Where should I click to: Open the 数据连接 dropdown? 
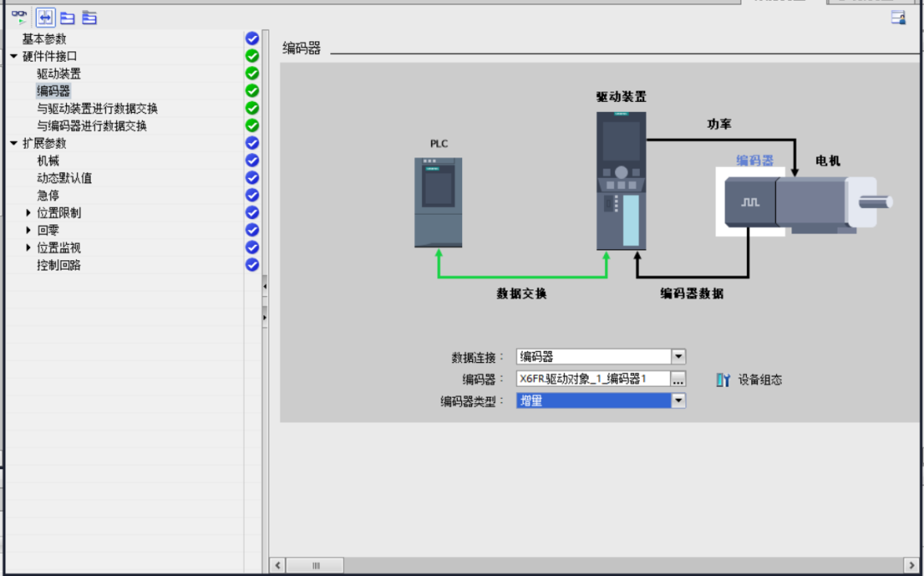click(678, 357)
